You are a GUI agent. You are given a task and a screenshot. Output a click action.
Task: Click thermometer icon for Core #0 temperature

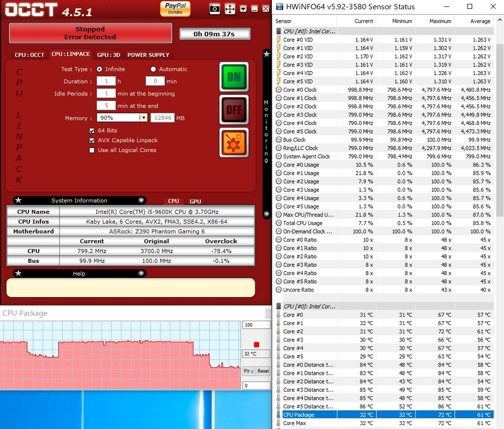(279, 315)
